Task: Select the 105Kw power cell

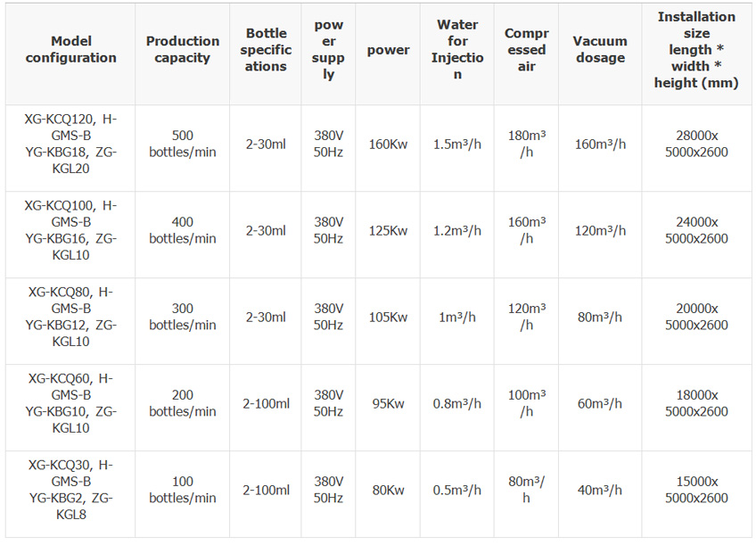Action: click(x=388, y=318)
